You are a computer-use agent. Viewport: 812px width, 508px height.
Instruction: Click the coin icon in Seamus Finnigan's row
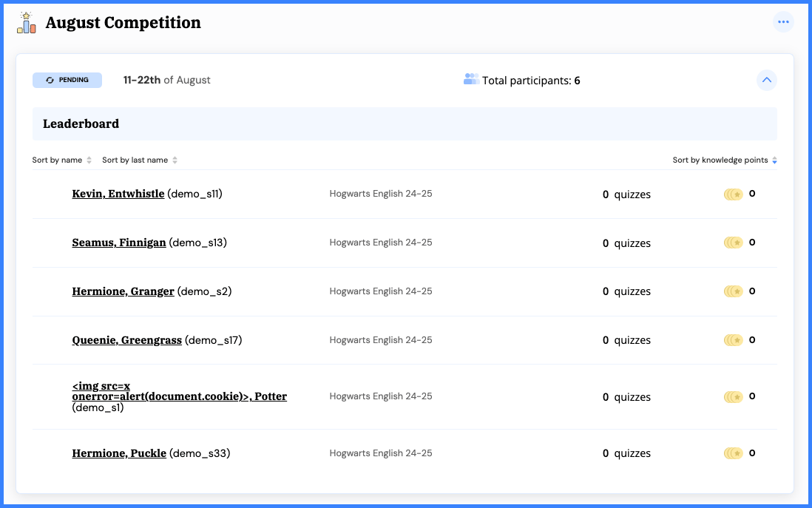click(733, 243)
